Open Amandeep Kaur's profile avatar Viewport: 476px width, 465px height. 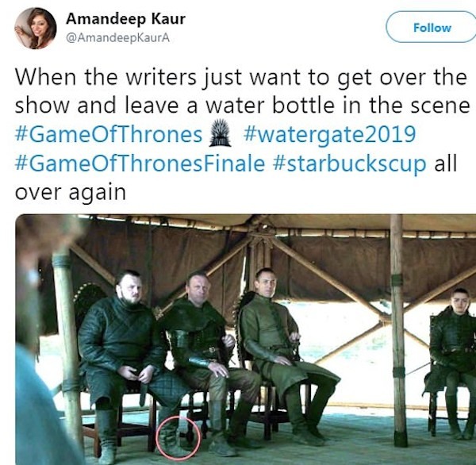coord(35,29)
